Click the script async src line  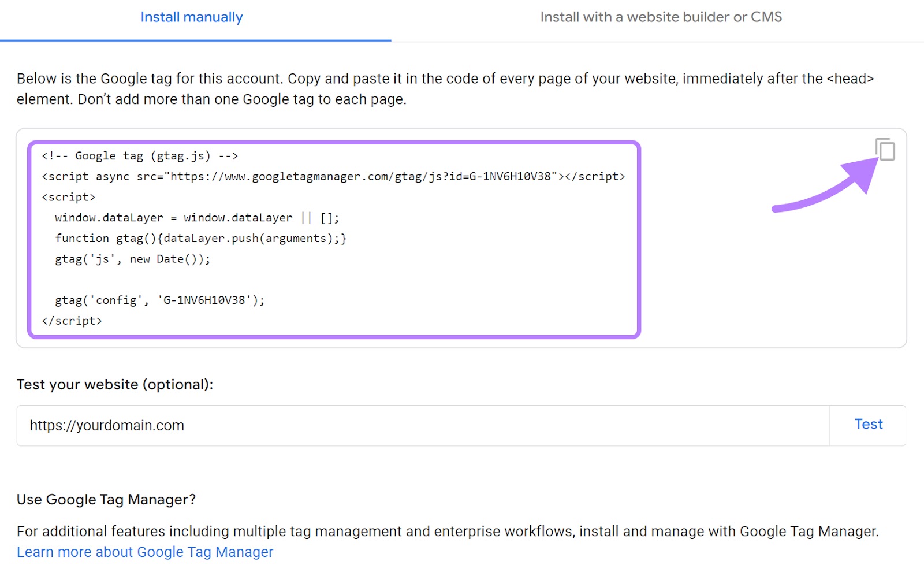333,177
